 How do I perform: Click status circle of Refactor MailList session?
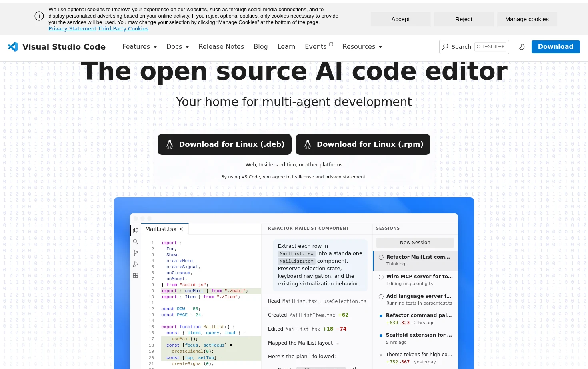381,257
